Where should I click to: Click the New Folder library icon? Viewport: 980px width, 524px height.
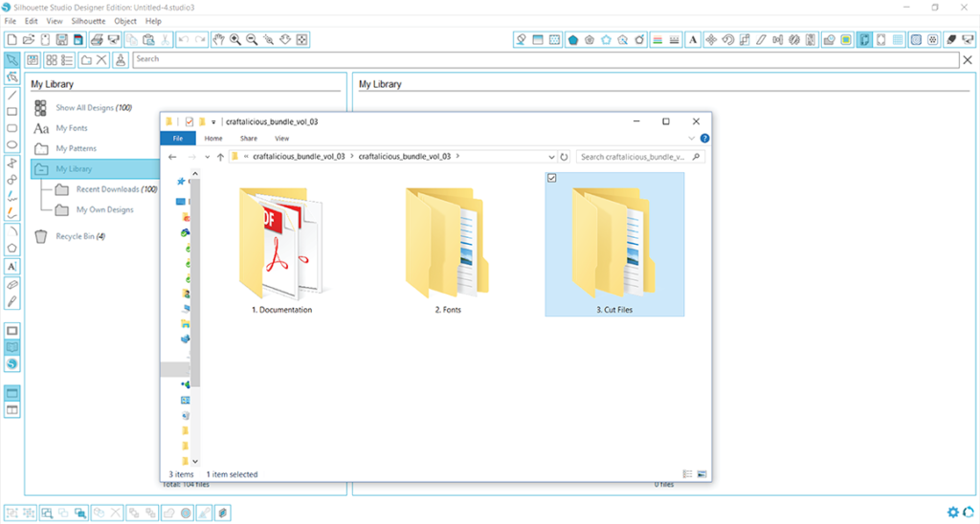(x=86, y=60)
